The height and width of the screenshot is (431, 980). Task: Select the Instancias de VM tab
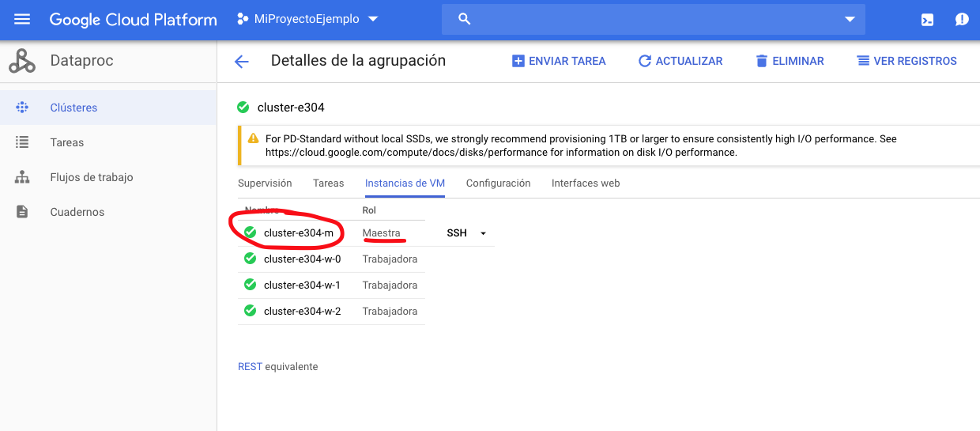405,183
